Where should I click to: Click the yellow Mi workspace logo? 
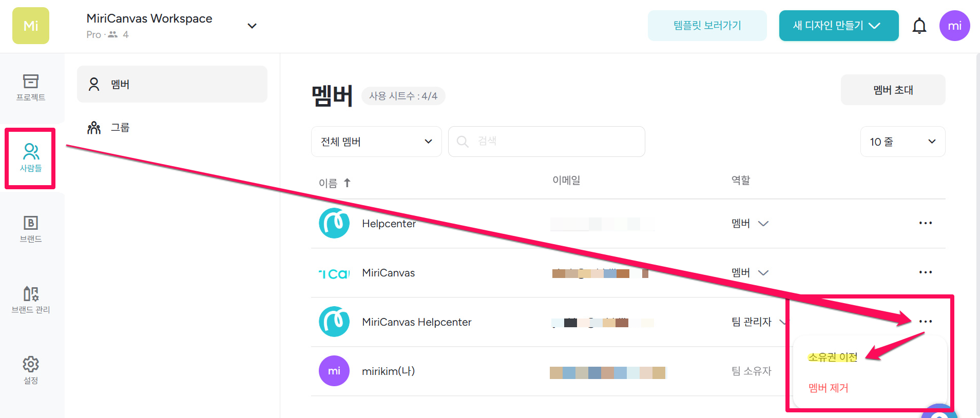(x=31, y=26)
